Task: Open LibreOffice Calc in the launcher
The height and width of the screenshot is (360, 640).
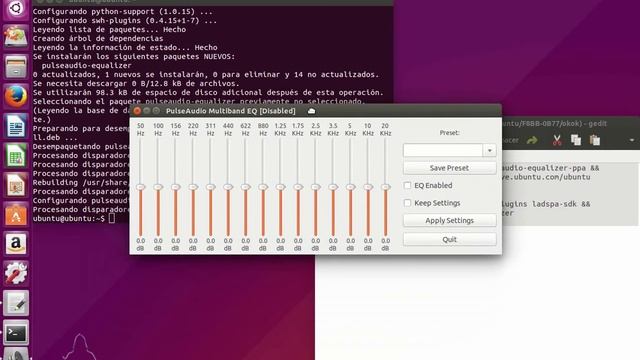Action: (16, 155)
